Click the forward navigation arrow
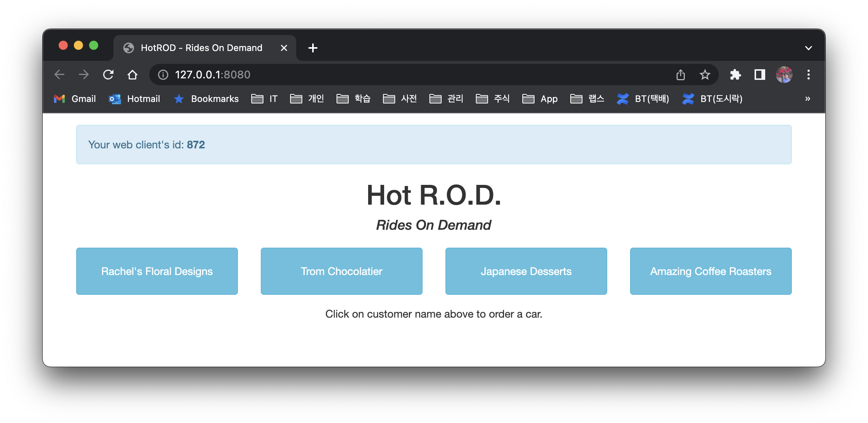The width and height of the screenshot is (868, 423). click(84, 75)
